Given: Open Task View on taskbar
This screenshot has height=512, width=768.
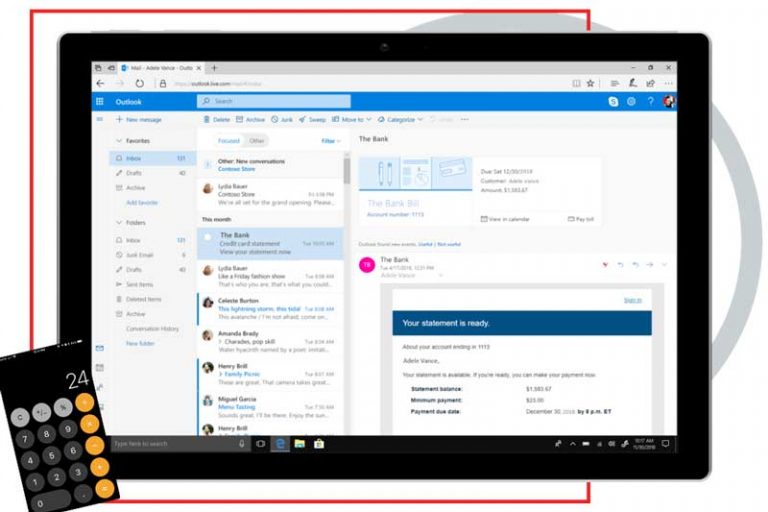Looking at the screenshot, I should coord(261,444).
